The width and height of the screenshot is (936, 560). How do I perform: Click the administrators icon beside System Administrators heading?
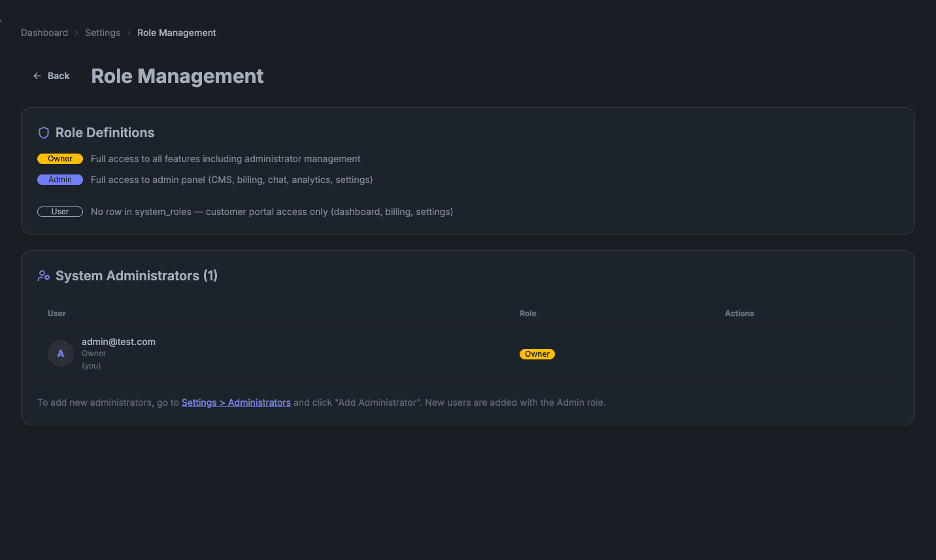[x=43, y=275]
